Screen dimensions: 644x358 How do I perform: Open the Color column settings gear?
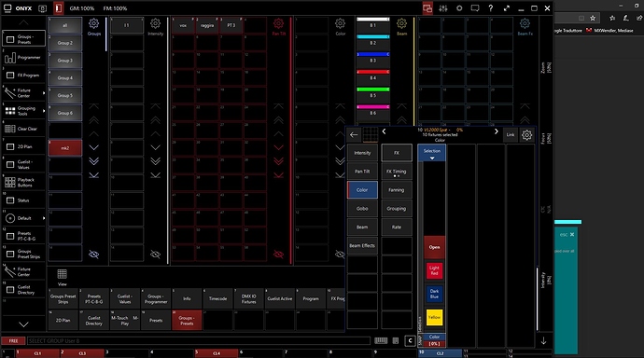pos(340,23)
